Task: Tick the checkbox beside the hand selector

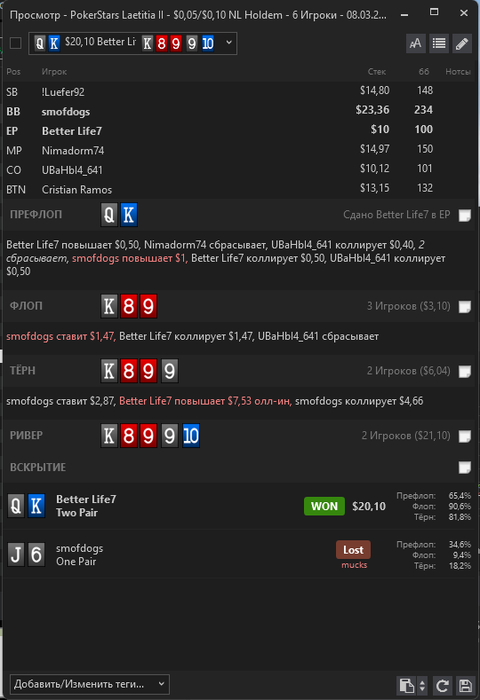Action: pyautogui.click(x=16, y=43)
